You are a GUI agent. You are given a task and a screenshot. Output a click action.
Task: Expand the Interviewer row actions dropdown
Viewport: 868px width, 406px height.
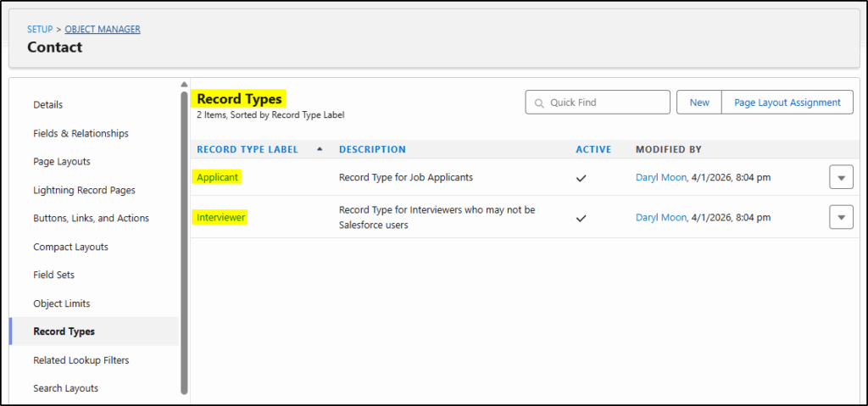840,217
